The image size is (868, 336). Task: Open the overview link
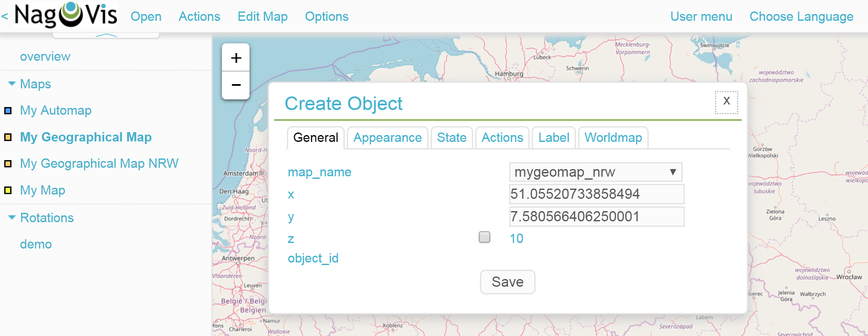[45, 56]
